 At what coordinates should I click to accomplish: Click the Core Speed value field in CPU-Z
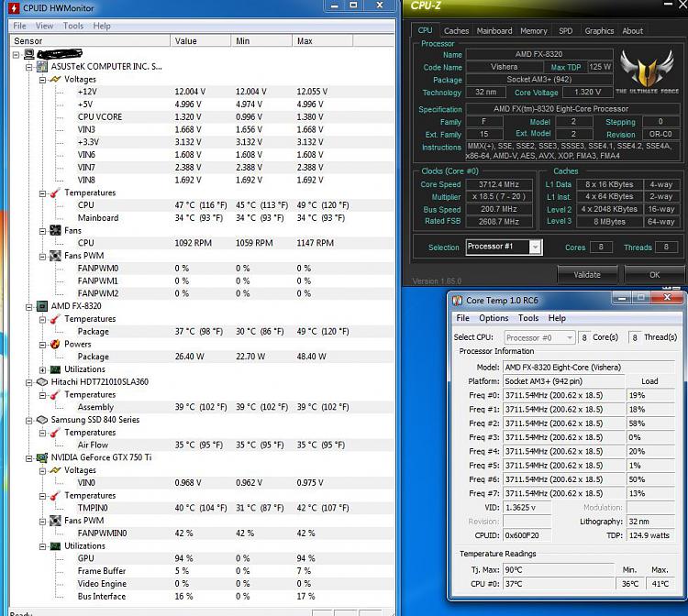(x=499, y=184)
